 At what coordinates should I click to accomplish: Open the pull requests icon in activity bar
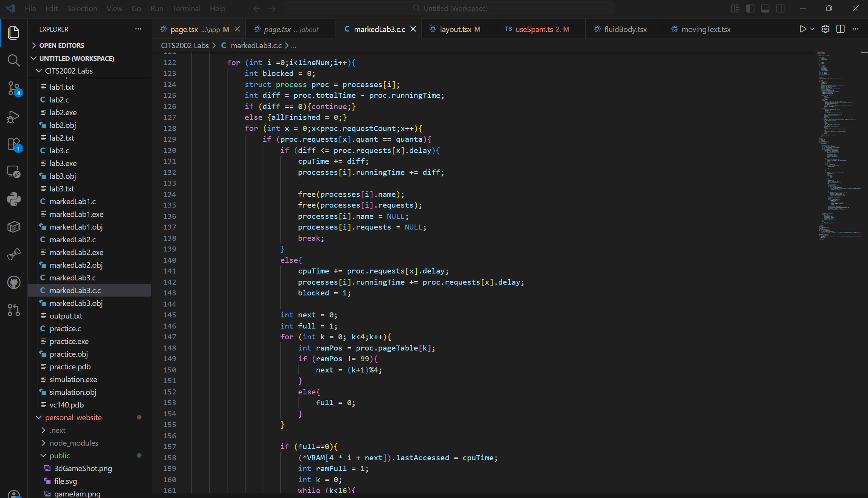(x=13, y=310)
